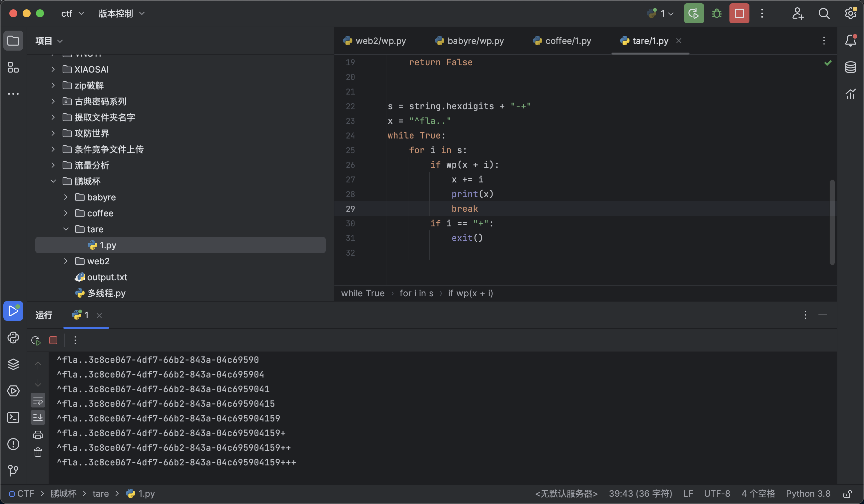Open Code With Me add-user icon

coord(798,13)
